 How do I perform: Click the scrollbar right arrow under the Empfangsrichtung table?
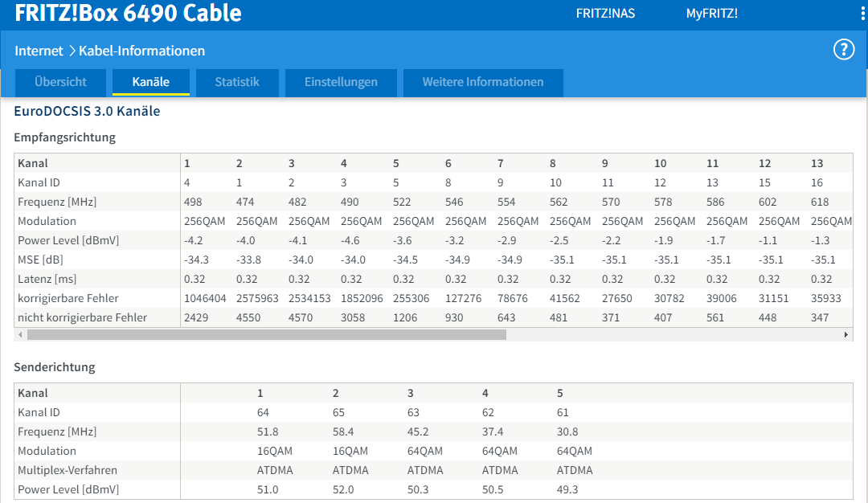point(845,334)
